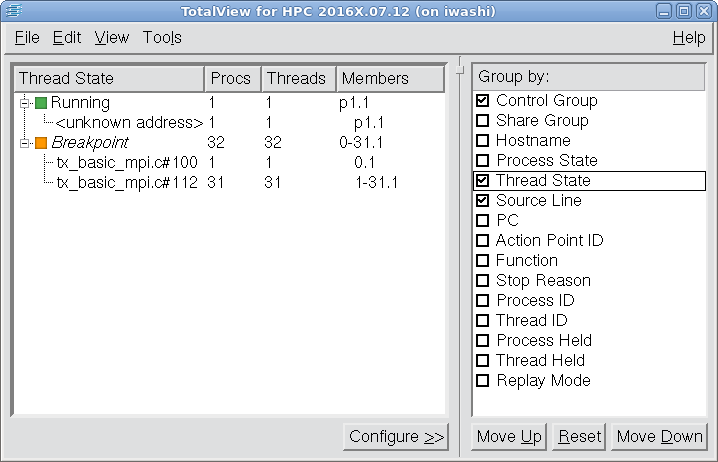Toggle the Replay Mode checkbox
The width and height of the screenshot is (718, 462).
click(483, 381)
